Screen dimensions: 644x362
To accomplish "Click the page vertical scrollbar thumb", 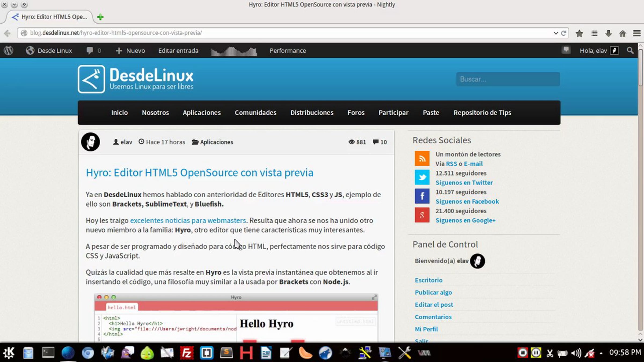I will [641, 67].
